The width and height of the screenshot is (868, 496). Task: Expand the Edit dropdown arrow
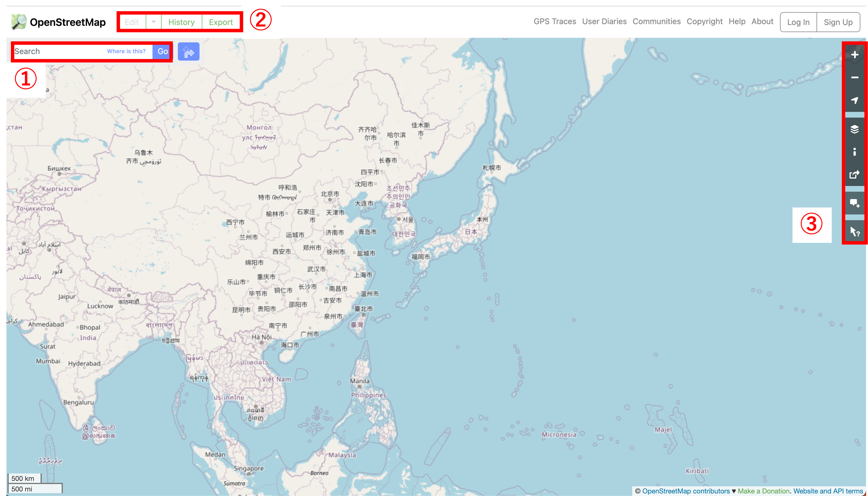click(154, 22)
